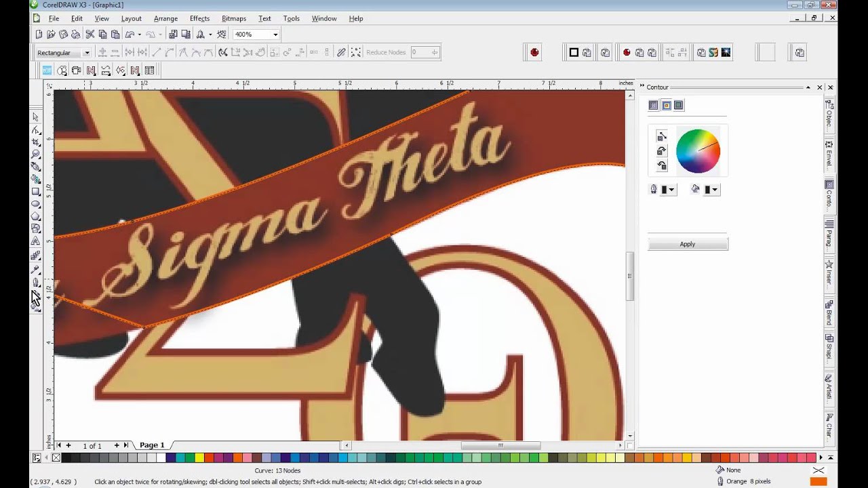Click the Cut scissors icon

point(90,34)
